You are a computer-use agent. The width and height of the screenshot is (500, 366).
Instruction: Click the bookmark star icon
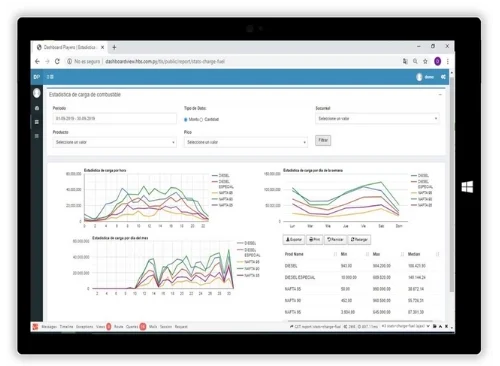(425, 61)
